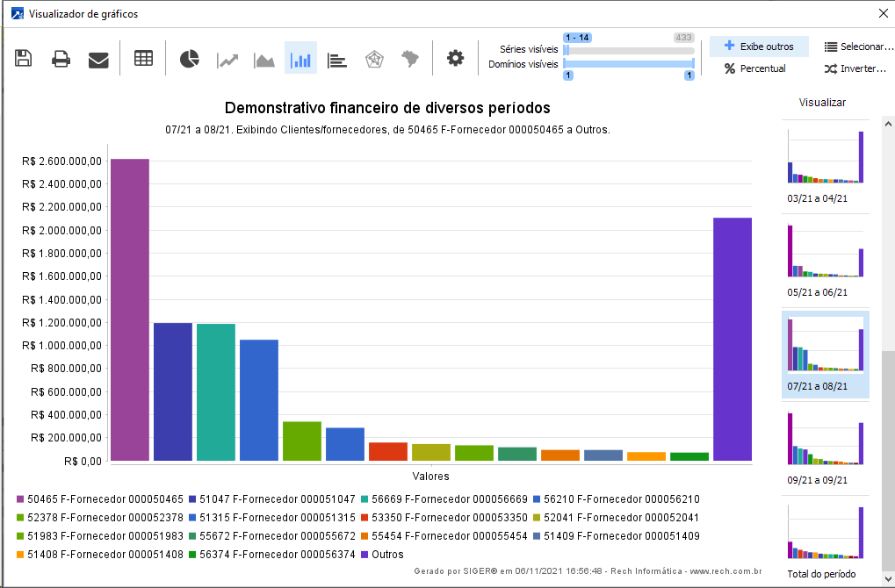Print the chart using the printer icon
The width and height of the screenshot is (895, 588).
pos(61,59)
